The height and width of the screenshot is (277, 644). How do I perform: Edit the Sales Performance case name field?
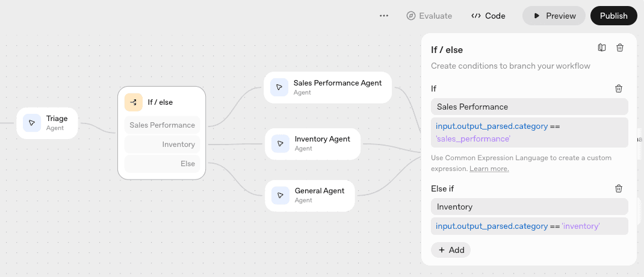pyautogui.click(x=529, y=107)
